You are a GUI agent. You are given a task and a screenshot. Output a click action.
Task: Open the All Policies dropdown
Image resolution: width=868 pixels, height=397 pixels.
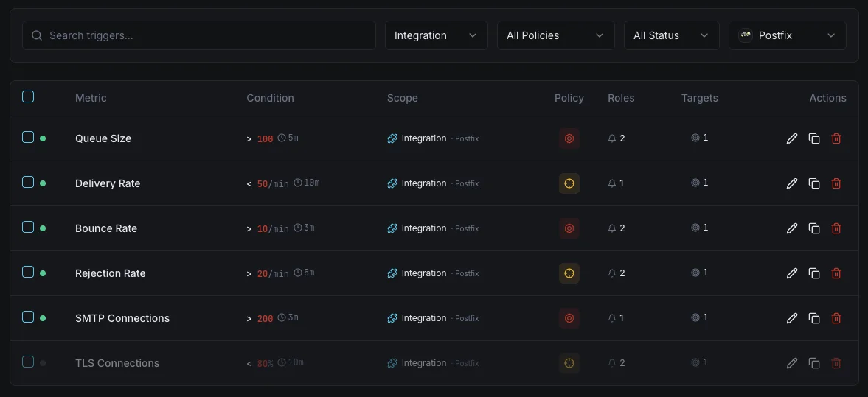pyautogui.click(x=556, y=35)
